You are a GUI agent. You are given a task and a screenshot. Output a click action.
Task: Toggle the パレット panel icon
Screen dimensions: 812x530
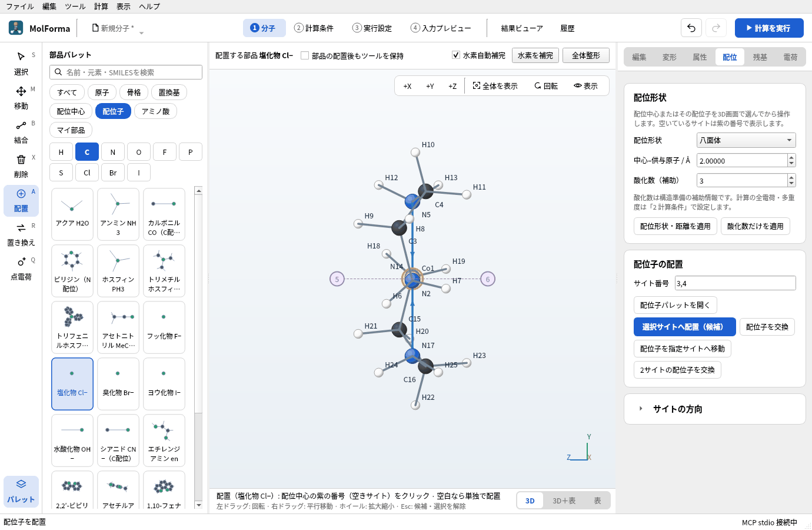coord(21,491)
